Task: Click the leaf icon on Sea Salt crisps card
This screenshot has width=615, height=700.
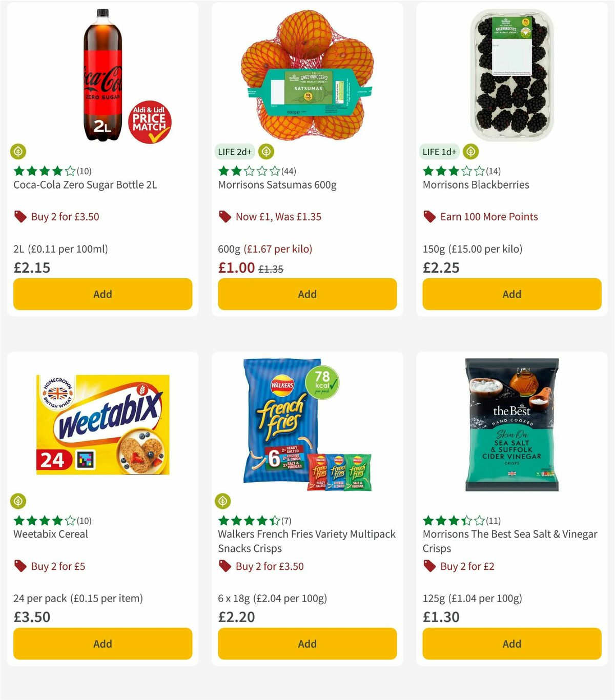Action: click(428, 501)
